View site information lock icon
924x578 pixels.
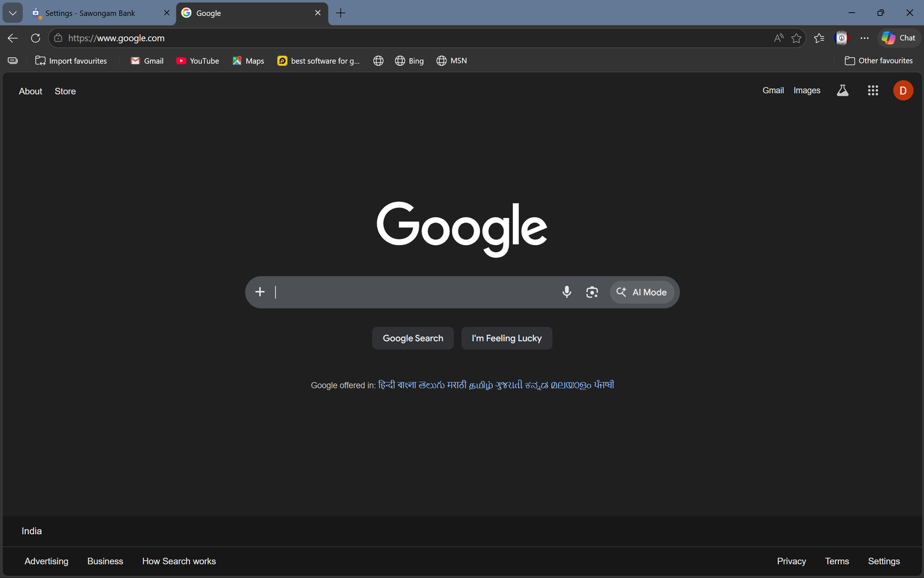[x=58, y=38]
